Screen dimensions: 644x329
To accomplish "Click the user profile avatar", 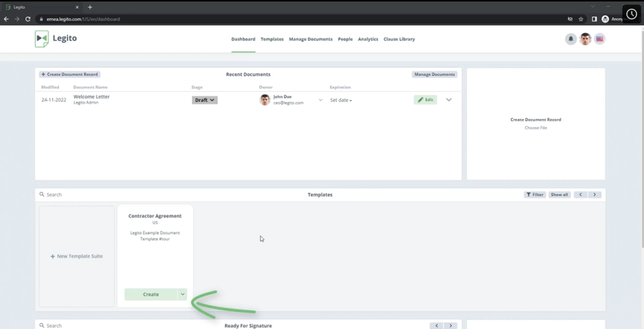I will (586, 39).
